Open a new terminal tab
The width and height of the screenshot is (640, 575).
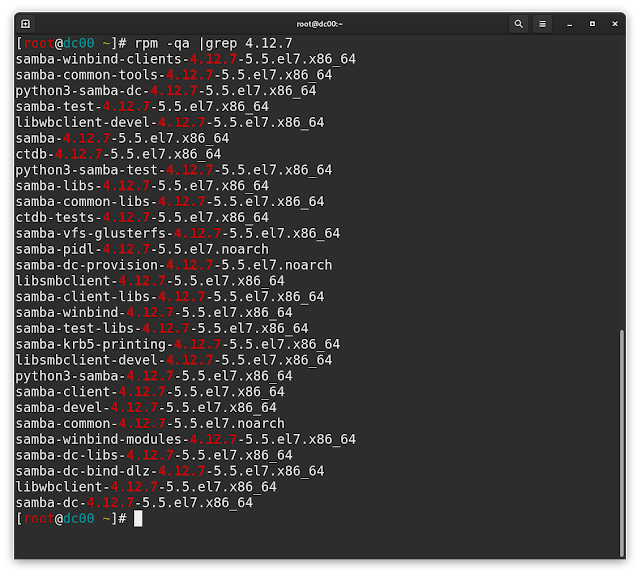[25, 23]
